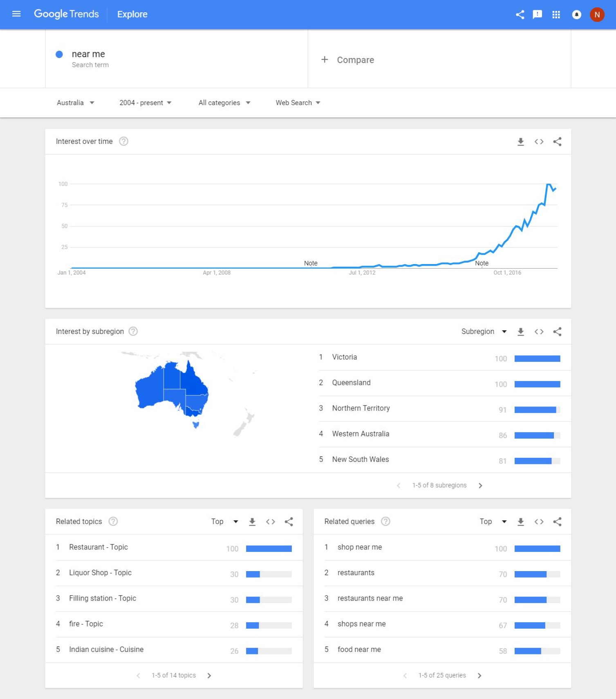Download Related queries data

(520, 522)
